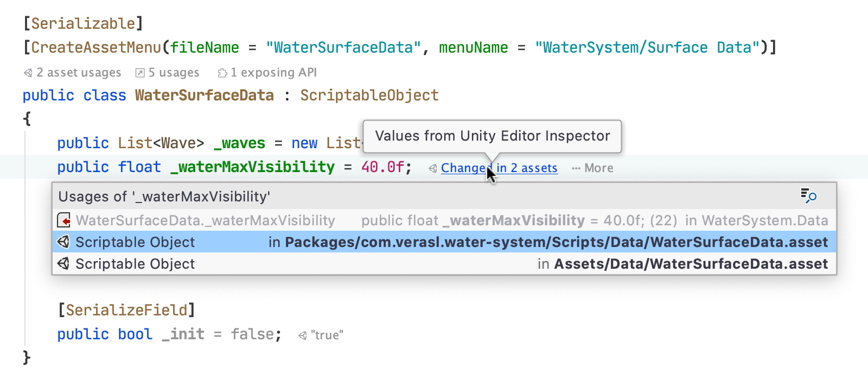Image resolution: width=868 pixels, height=380 pixels.
Task: Click the 'Values from Unity Editor Inspector' tooltip
Action: (x=492, y=136)
